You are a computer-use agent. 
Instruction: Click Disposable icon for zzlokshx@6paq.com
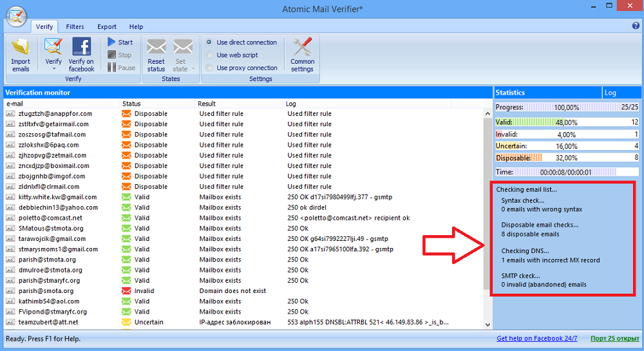tap(126, 145)
